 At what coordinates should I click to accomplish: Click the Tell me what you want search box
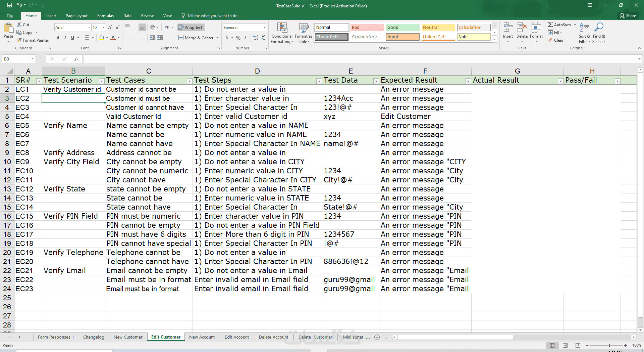[211, 16]
